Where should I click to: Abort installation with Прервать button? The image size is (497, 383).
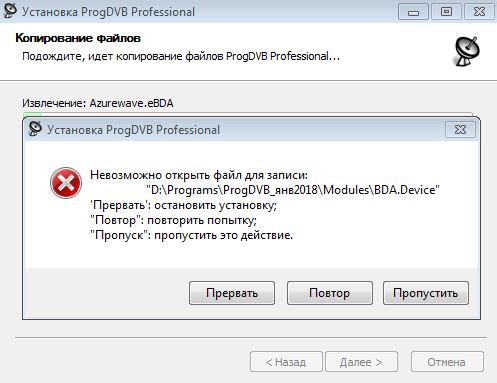click(x=232, y=293)
